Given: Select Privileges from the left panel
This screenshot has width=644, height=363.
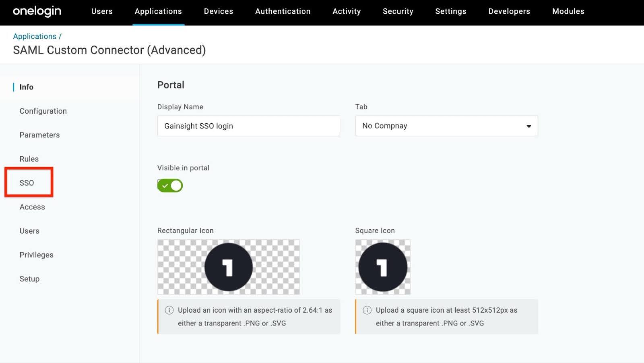Looking at the screenshot, I should [36, 255].
